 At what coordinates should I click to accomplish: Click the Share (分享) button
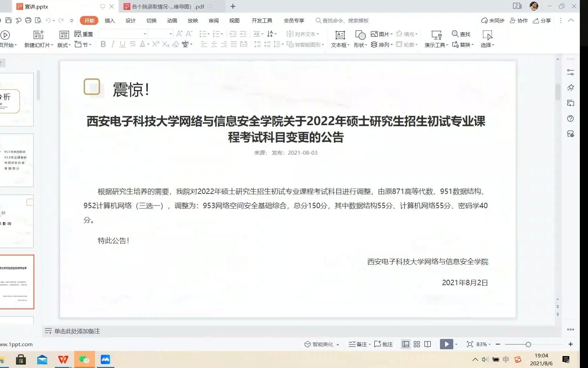[x=542, y=20]
